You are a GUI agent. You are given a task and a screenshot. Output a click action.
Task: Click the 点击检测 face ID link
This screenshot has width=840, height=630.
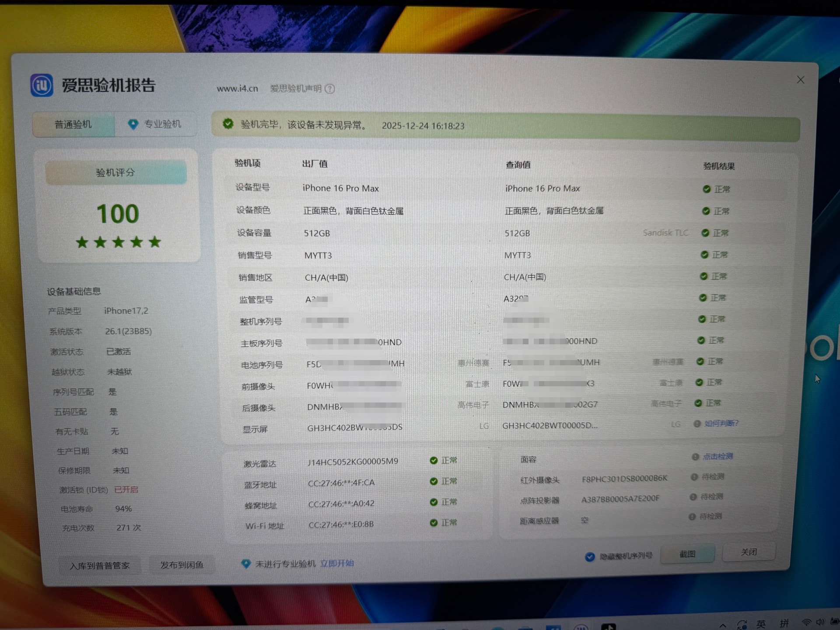point(717,456)
